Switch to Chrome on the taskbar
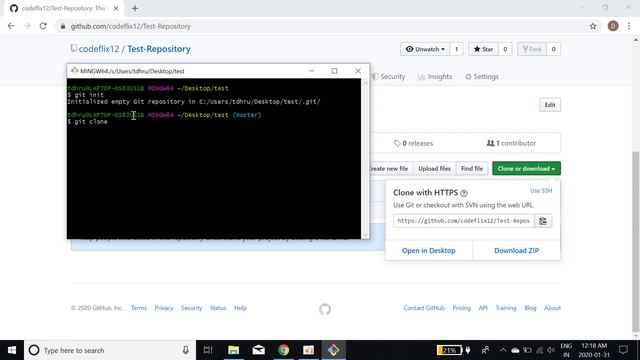This screenshot has height=360, width=640. (x=284, y=350)
